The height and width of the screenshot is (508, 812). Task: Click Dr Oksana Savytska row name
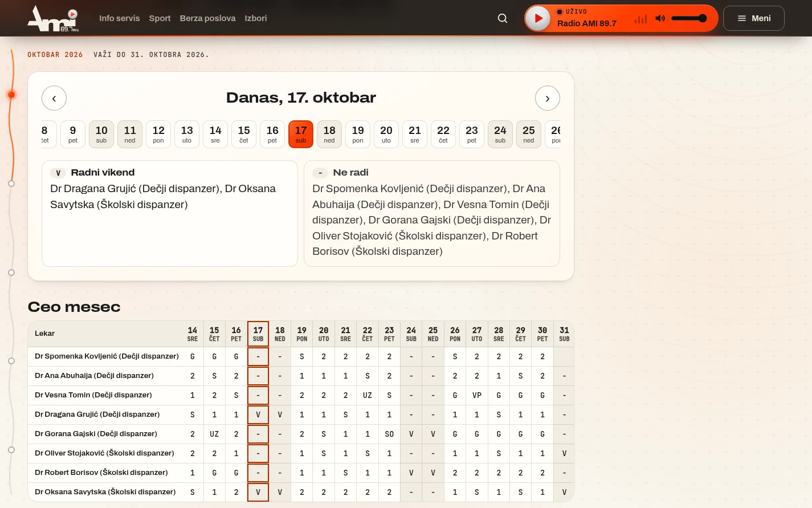tap(105, 492)
